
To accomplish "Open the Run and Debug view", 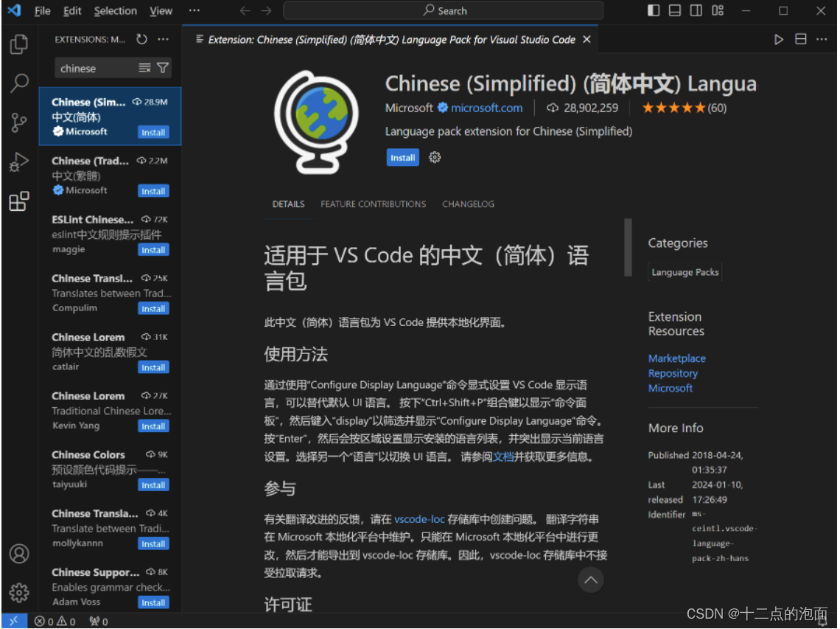I will 19,161.
